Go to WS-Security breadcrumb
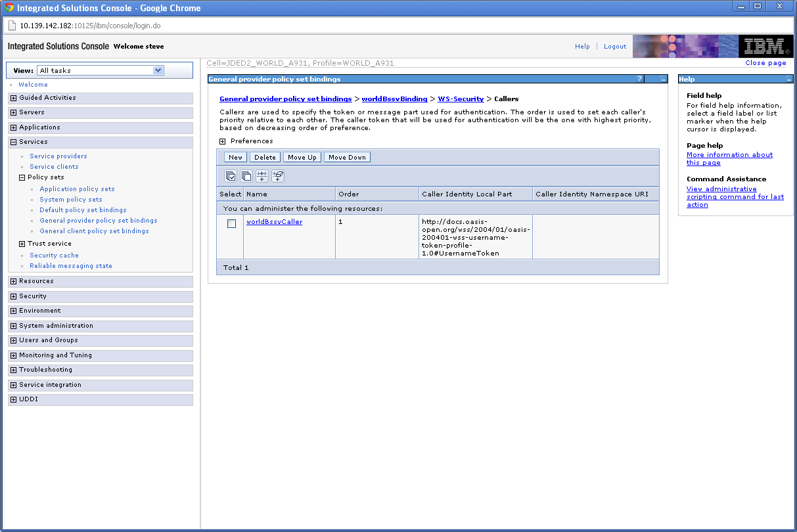Screen dimensions: 797x532 [x=461, y=99]
